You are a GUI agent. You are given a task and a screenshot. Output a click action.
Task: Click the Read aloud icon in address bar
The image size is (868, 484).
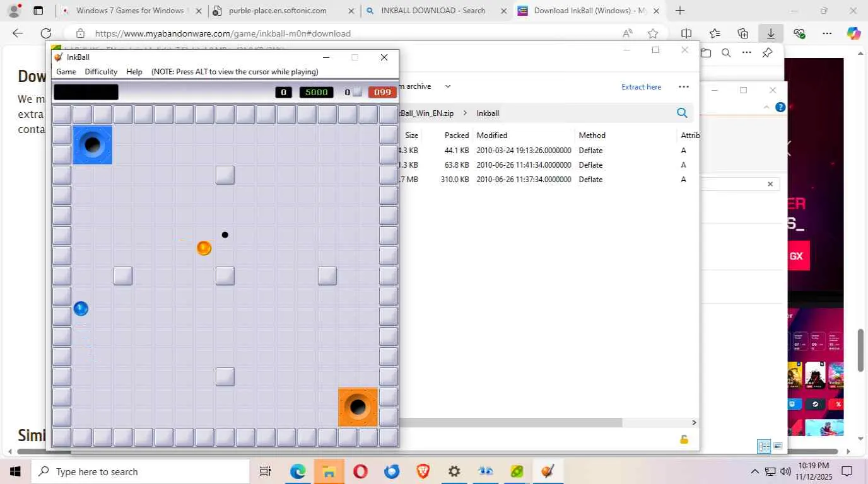pos(628,33)
